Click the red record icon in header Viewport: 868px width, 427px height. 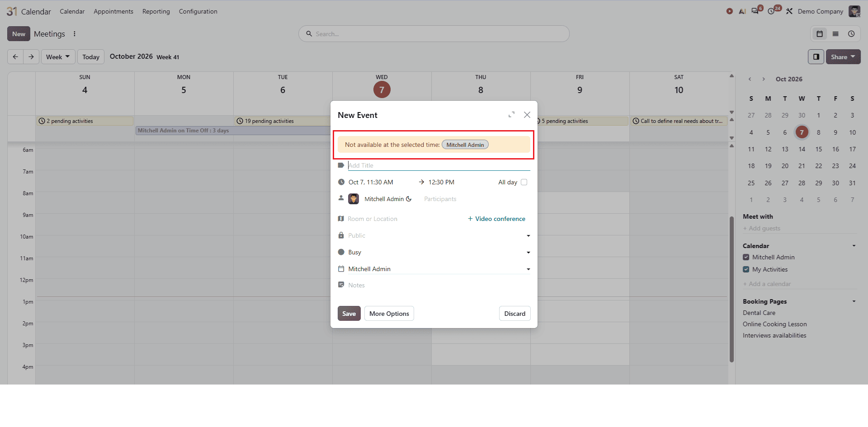click(730, 11)
